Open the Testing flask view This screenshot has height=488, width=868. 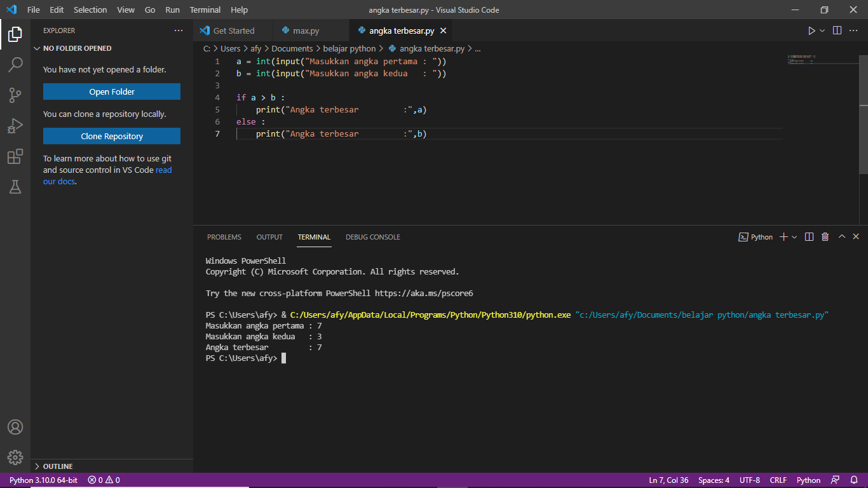(15, 186)
